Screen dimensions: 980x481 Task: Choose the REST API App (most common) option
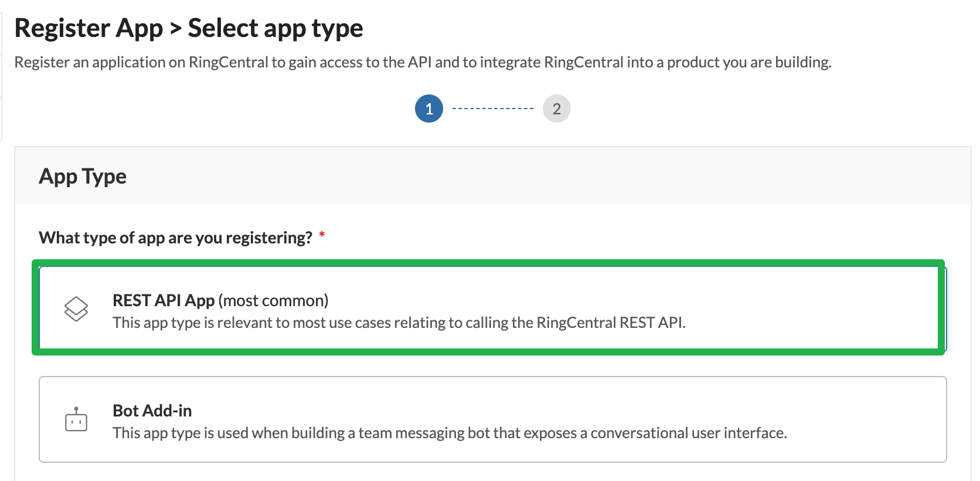pos(492,309)
